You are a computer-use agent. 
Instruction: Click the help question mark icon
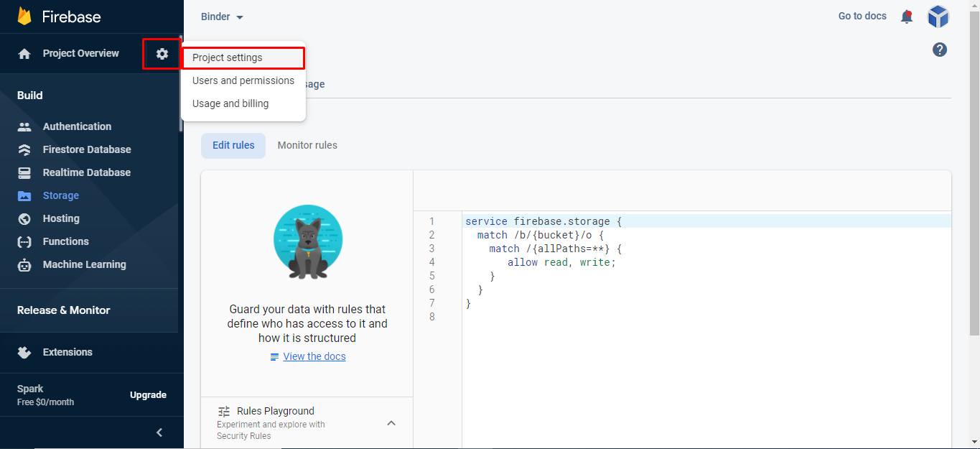click(939, 50)
